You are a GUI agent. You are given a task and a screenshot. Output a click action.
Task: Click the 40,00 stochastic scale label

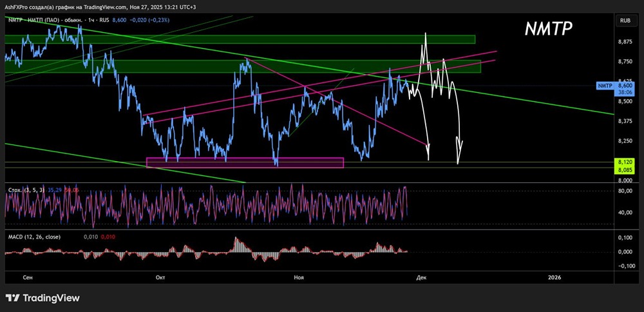point(625,213)
